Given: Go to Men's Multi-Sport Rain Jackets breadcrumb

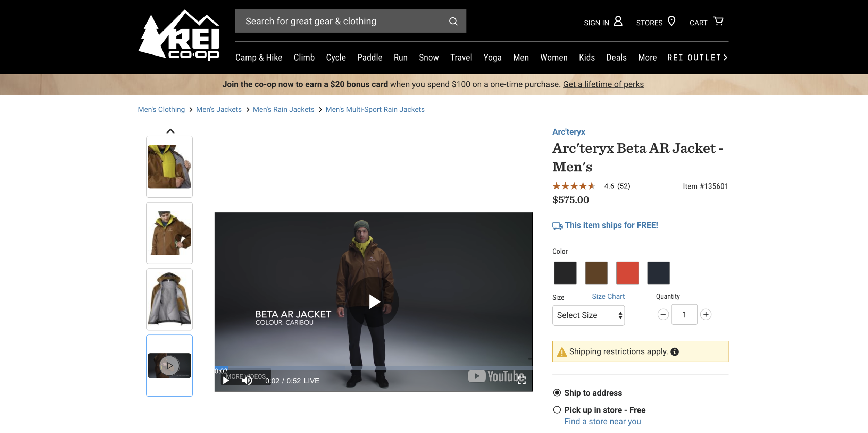Looking at the screenshot, I should (375, 110).
